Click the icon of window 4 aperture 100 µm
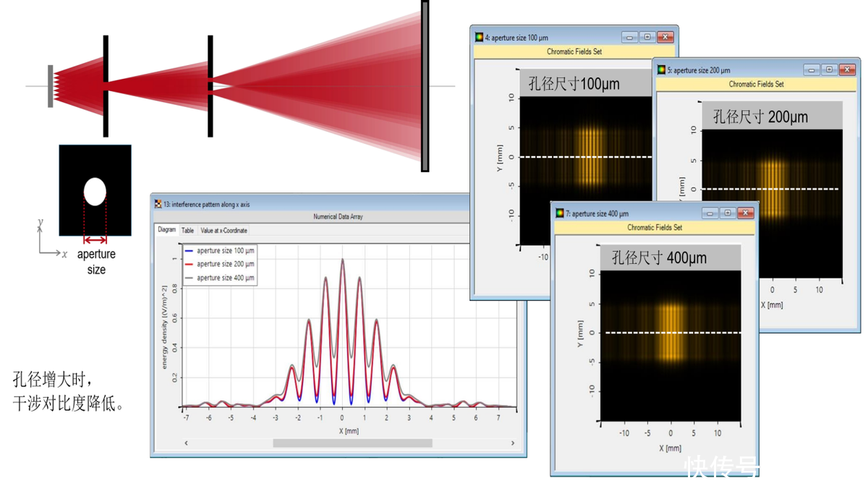This screenshot has height=484, width=868. (479, 37)
